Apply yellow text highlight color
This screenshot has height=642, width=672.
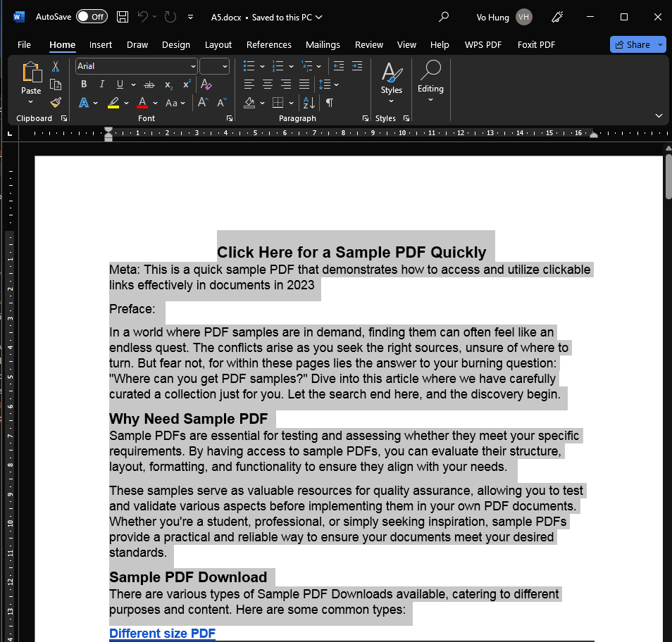[x=113, y=103]
